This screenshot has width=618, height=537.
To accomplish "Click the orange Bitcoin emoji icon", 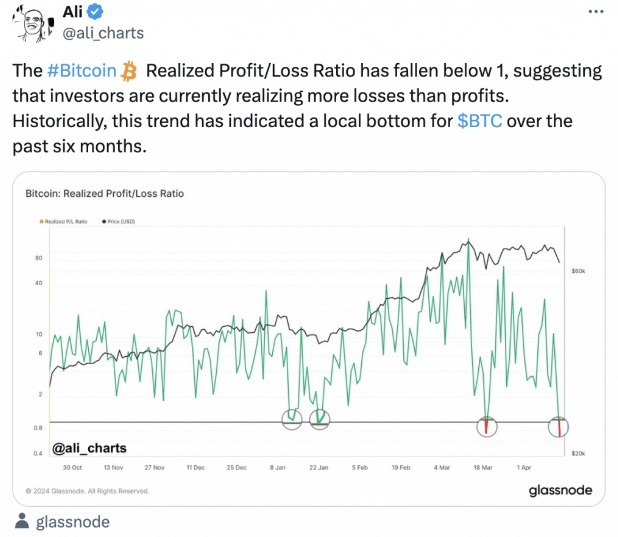I will click(x=129, y=71).
